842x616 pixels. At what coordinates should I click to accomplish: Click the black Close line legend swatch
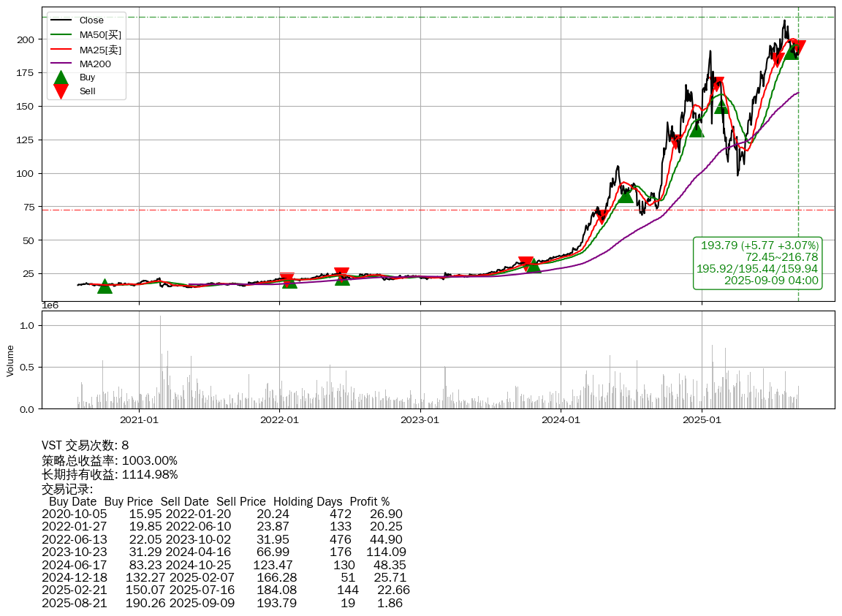click(61, 20)
